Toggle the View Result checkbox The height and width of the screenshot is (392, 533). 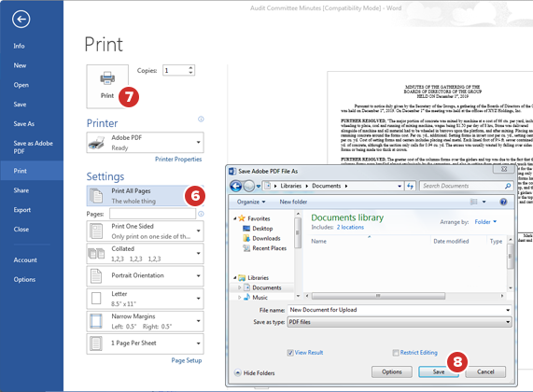click(x=290, y=353)
